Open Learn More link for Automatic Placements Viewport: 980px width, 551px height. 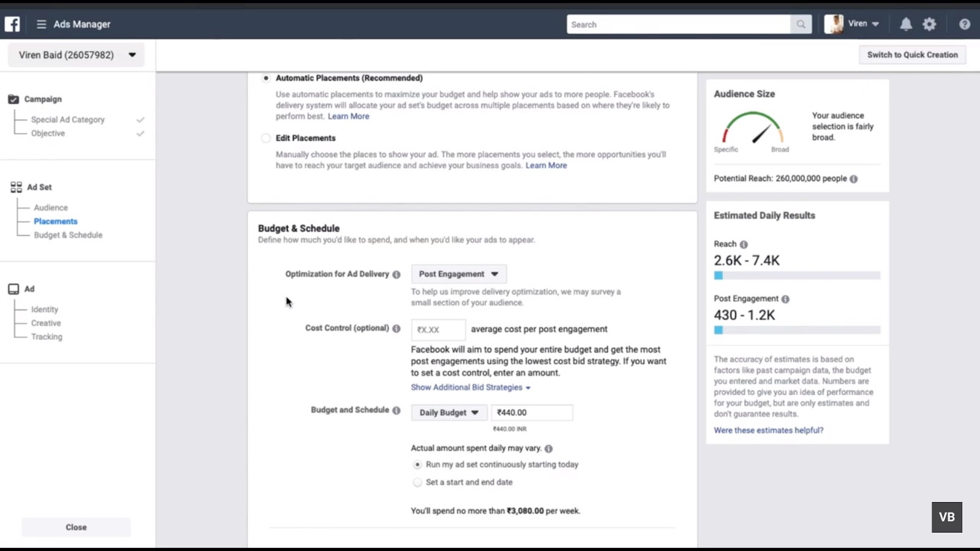[x=349, y=116]
